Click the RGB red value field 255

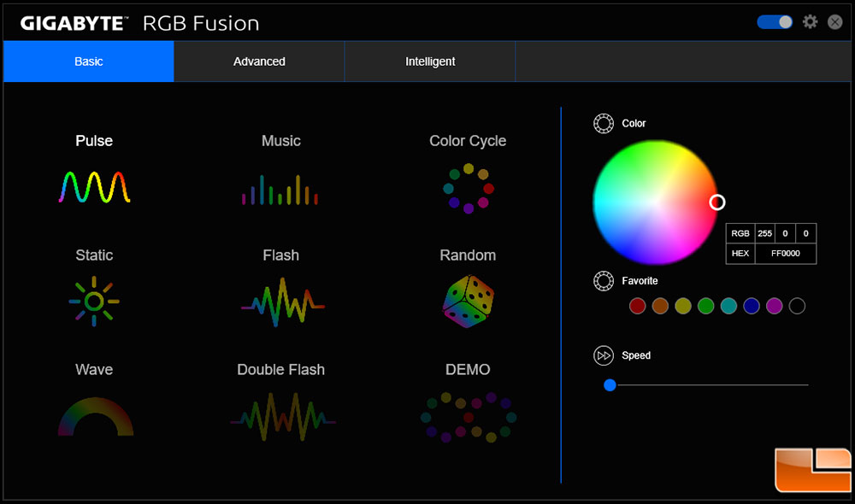765,233
